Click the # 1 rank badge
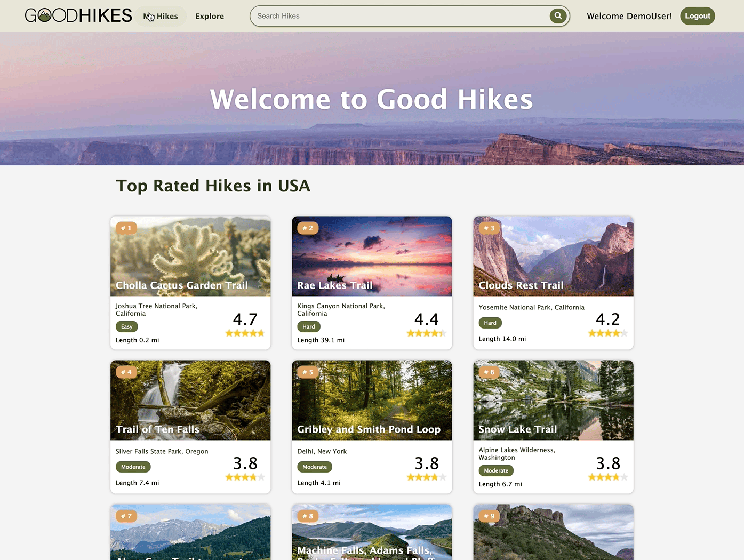This screenshot has height=560, width=744. (126, 228)
